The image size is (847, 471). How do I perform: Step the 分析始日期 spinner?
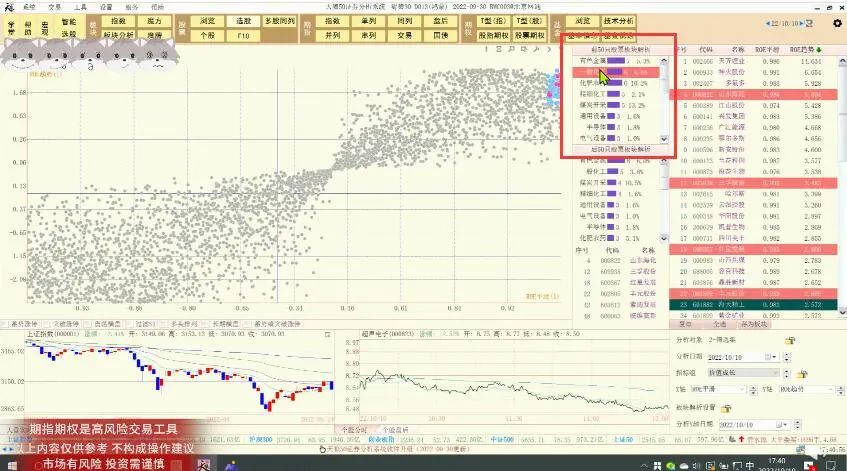798,425
